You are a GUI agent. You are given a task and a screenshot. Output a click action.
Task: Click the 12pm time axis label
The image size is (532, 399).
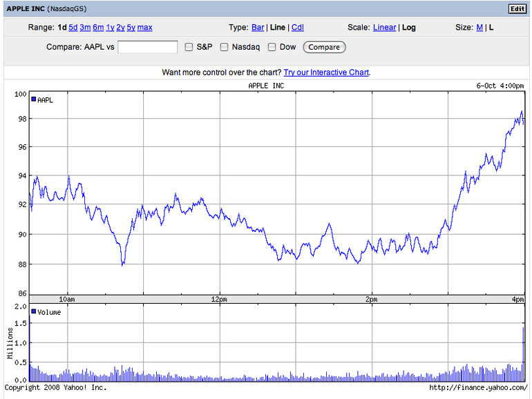coord(219,300)
